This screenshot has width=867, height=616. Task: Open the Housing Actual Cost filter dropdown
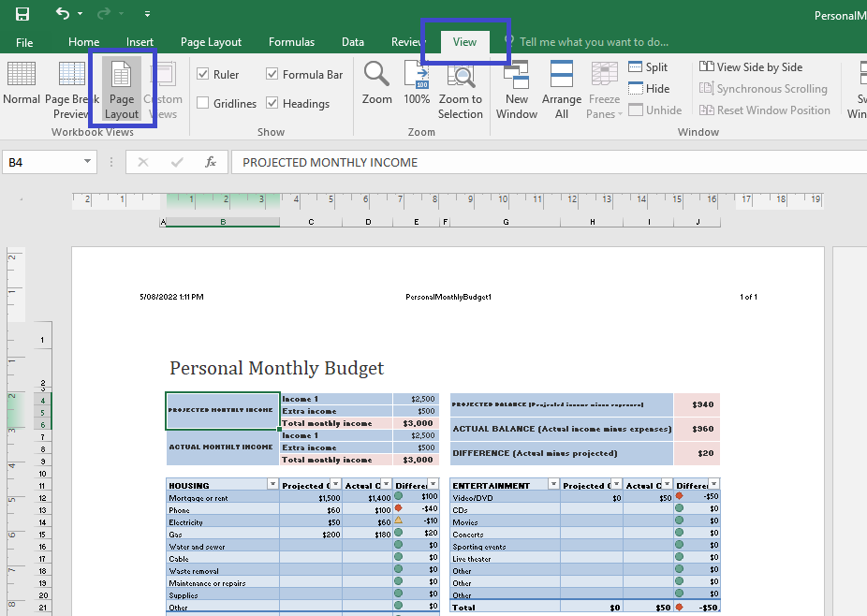386,484
